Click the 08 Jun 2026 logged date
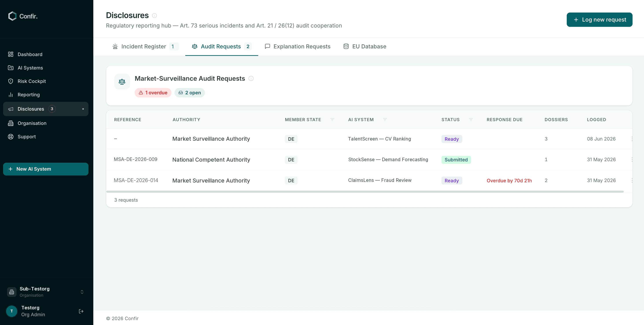This screenshot has width=644, height=325. (x=601, y=139)
